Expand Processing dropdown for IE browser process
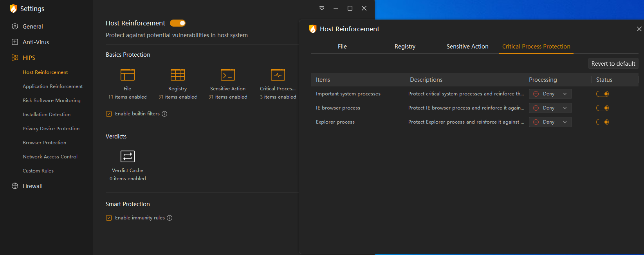 [x=550, y=108]
